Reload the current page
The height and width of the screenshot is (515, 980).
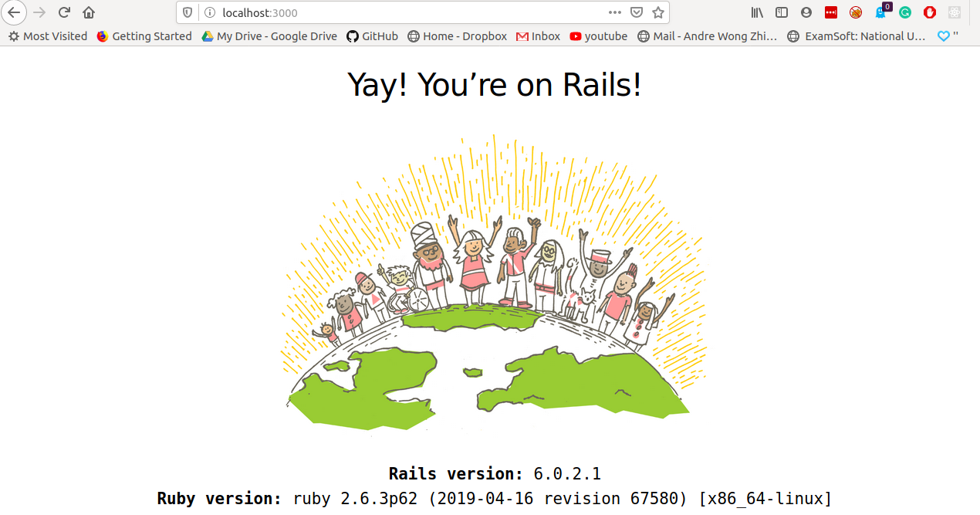(x=64, y=12)
